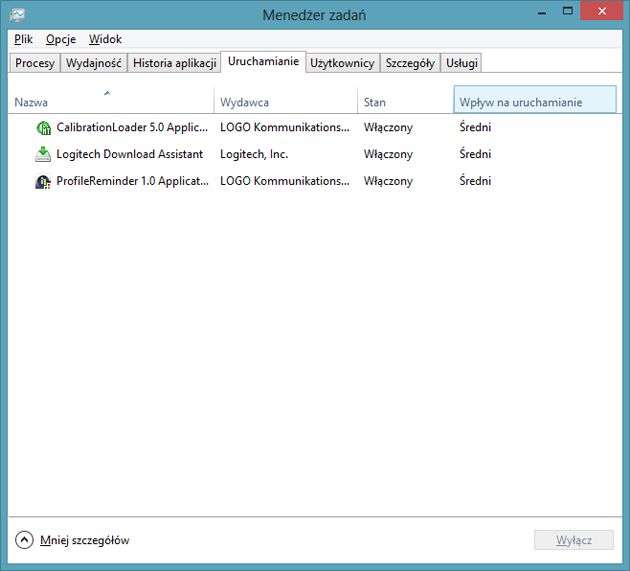630x571 pixels.
Task: Switch to the Wydajność tab
Action: pos(94,63)
